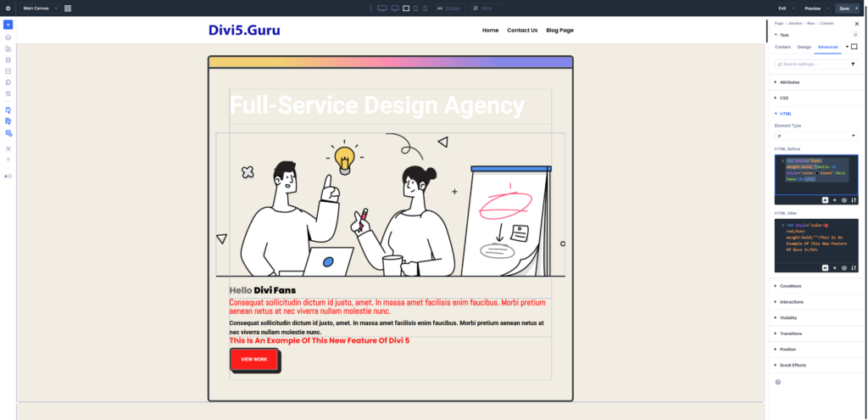Click the red color swatch in HTML After code
Screen dimensions: 868x420
826,226
